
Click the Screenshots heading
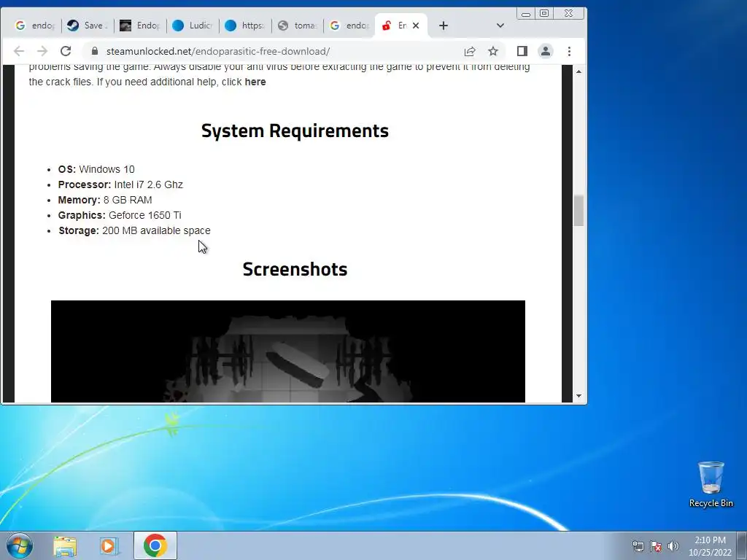click(x=295, y=269)
